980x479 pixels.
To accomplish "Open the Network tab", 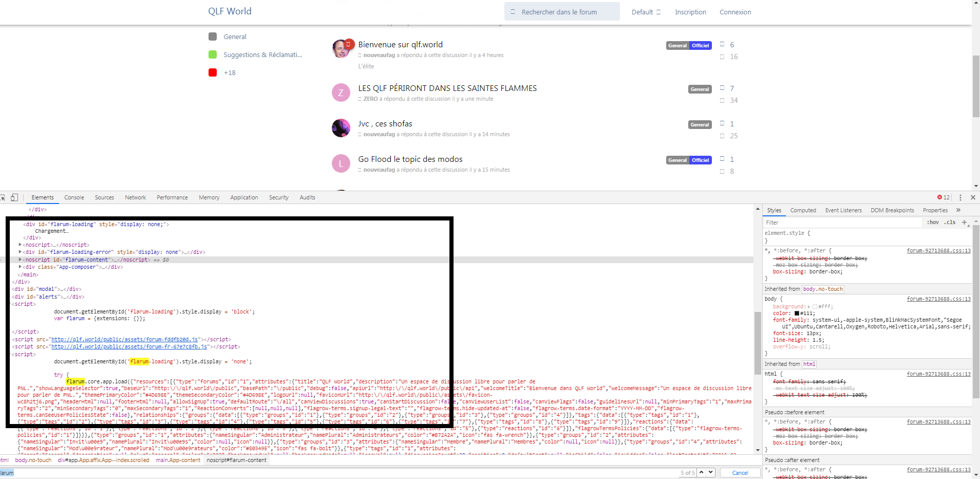I will tap(136, 197).
